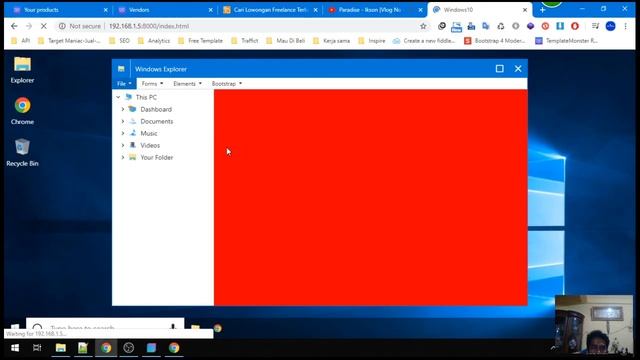Click the Videos folder icon in tree
Image resolution: width=640 pixels, height=360 pixels.
point(133,145)
